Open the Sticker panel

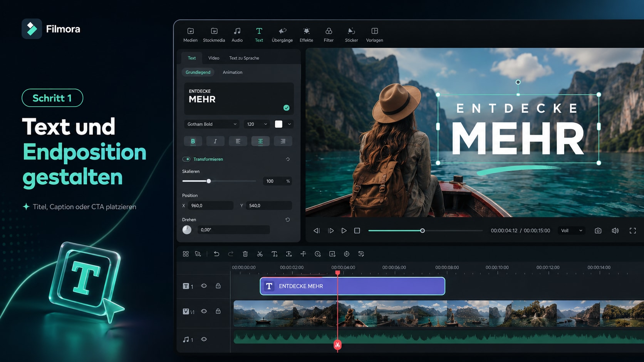(351, 35)
